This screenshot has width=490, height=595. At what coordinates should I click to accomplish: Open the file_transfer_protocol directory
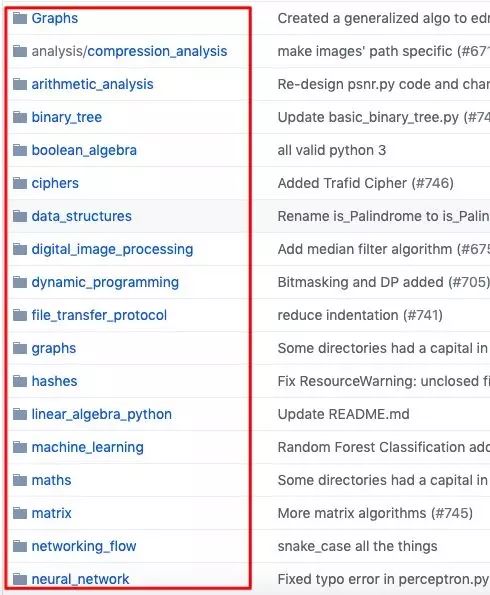pyautogui.click(x=99, y=315)
